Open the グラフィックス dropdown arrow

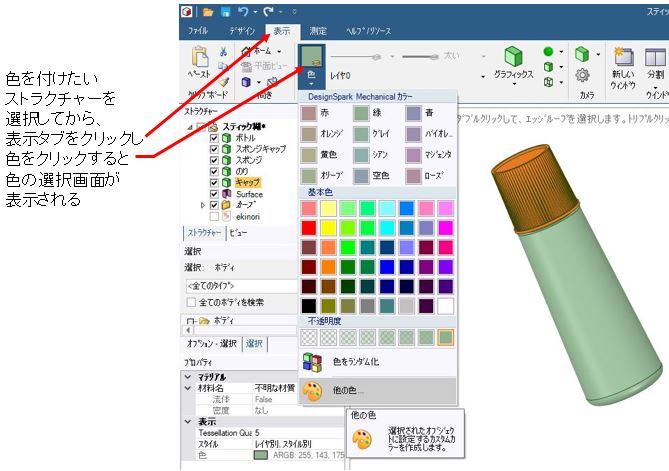pyautogui.click(x=514, y=84)
